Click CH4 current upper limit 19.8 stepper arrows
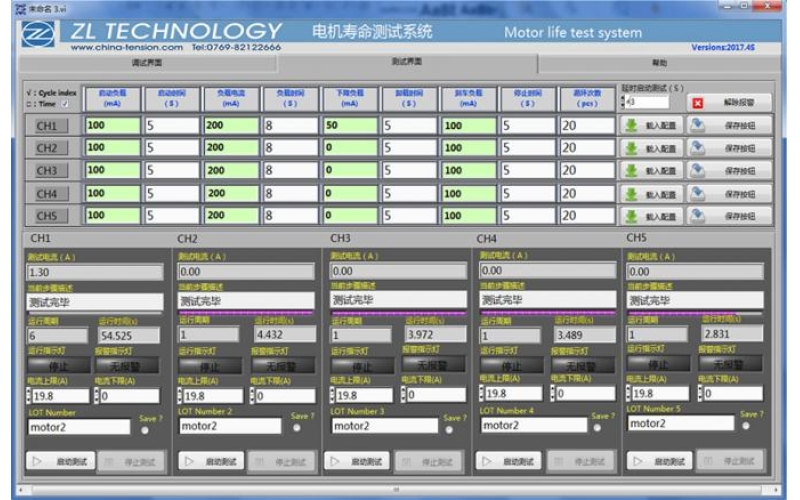The image size is (800, 500). [x=482, y=393]
